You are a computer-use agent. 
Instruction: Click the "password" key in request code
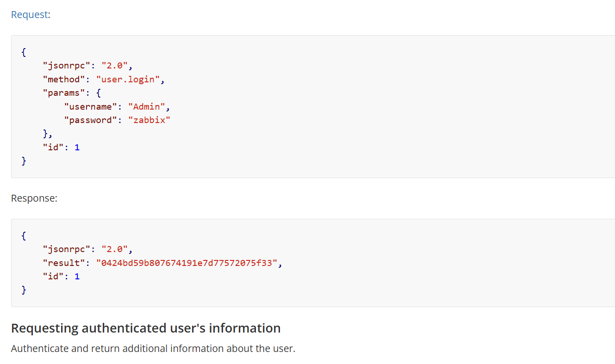pos(91,120)
